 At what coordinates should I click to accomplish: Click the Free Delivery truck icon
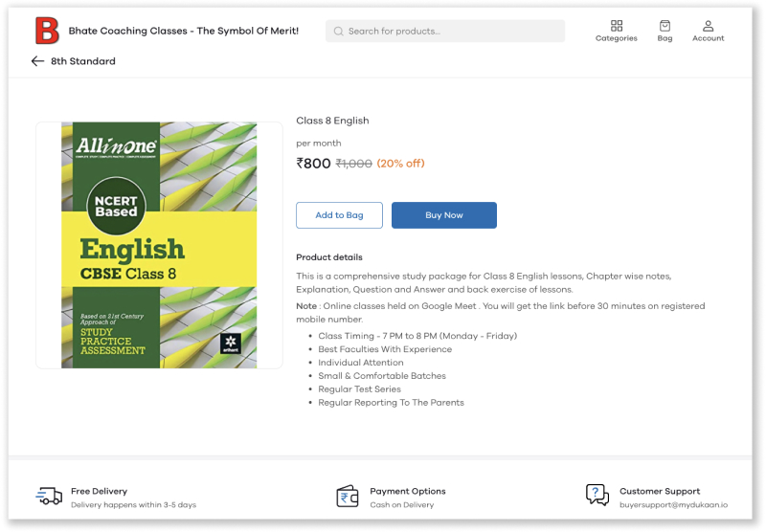click(x=49, y=496)
